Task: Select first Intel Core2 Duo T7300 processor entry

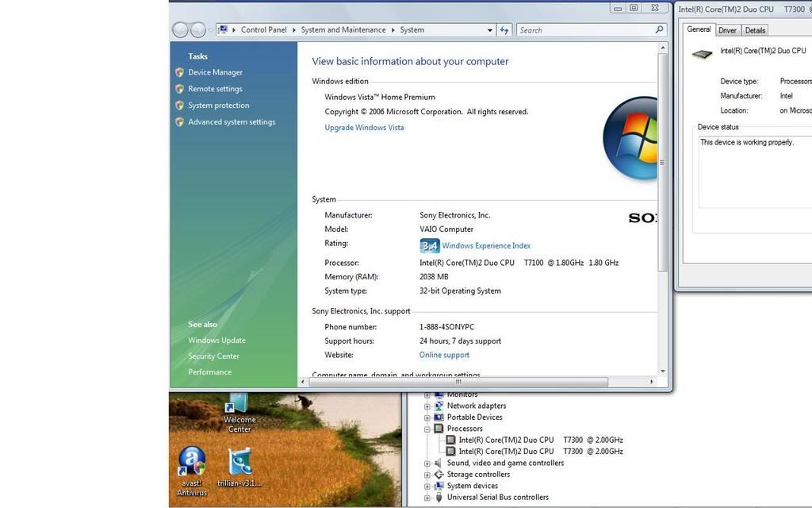Action: [x=541, y=440]
